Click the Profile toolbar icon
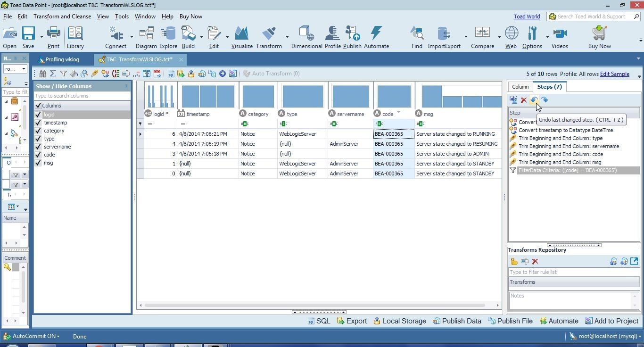The height and width of the screenshot is (347, 644). (332, 38)
